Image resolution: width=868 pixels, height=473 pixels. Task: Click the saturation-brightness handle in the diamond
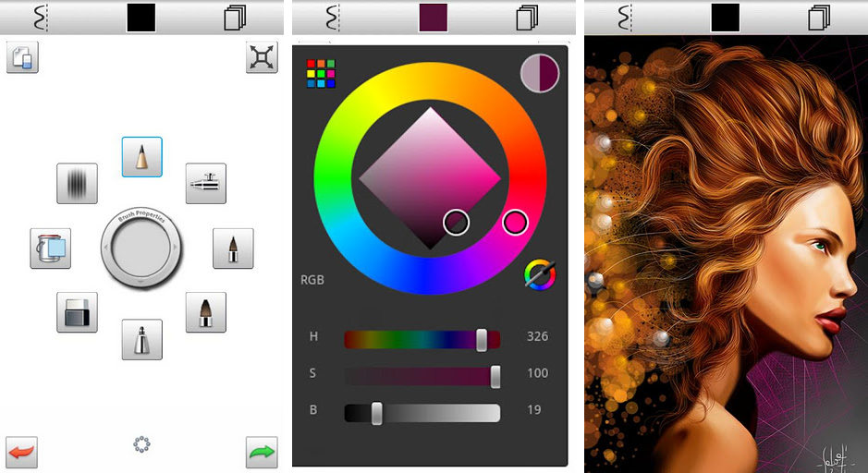coord(456,223)
